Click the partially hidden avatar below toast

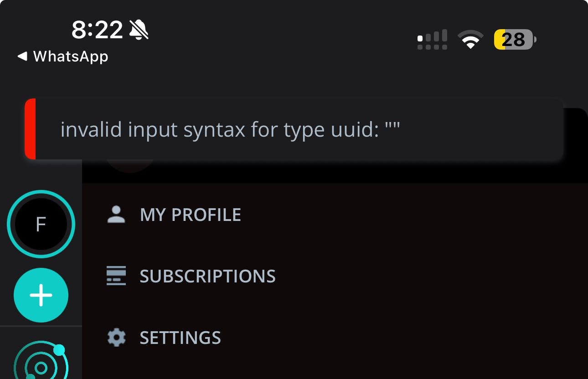point(130,167)
